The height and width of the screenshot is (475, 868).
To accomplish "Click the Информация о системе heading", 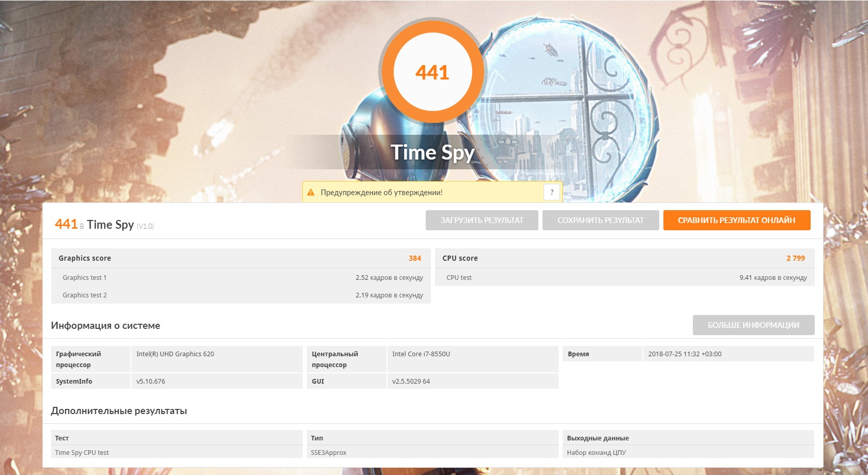I will tap(105, 325).
